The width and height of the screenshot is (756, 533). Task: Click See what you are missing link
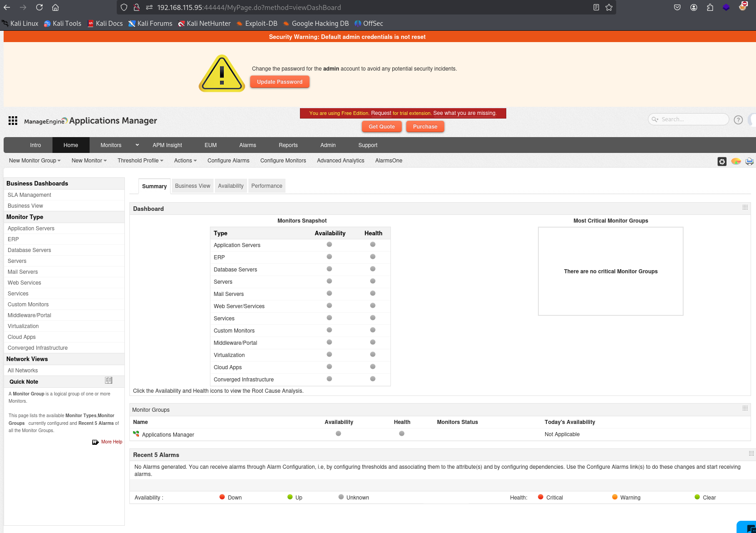tap(465, 113)
